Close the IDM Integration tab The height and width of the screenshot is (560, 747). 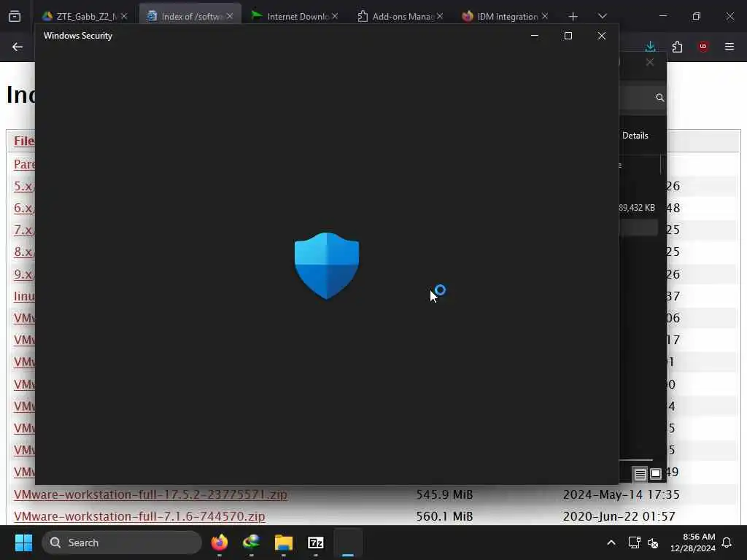tap(544, 16)
